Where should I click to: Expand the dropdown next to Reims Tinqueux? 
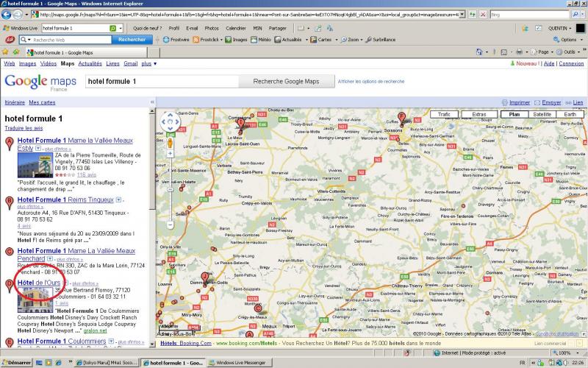tap(118, 199)
